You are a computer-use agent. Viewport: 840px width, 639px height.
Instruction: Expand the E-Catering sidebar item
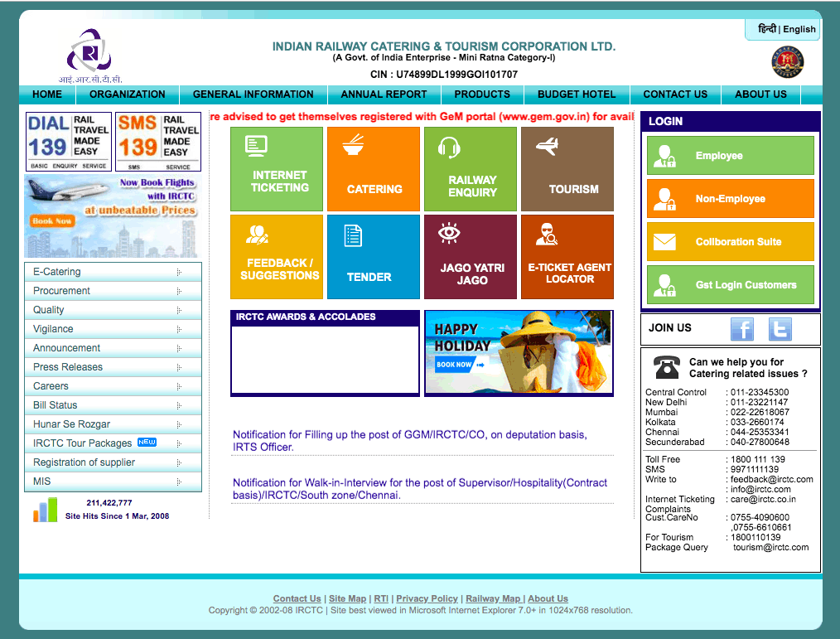[113, 272]
